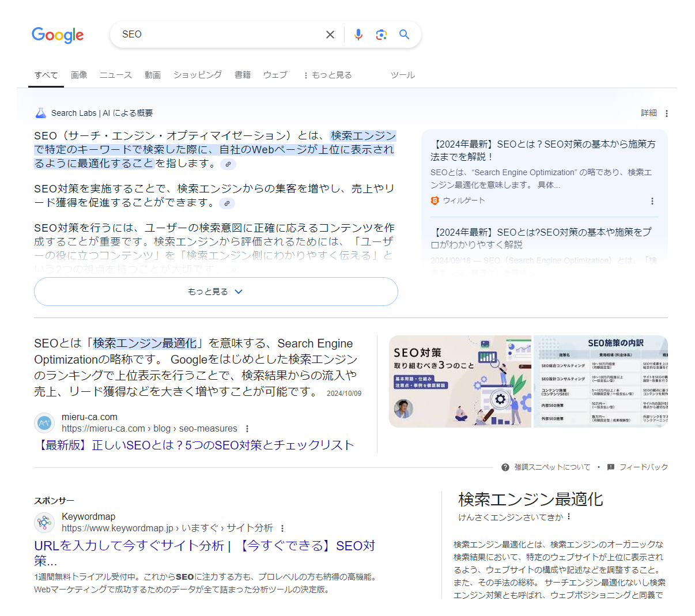The image size is (695, 616).
Task: Click the search input field containing SEO
Action: coord(219,35)
